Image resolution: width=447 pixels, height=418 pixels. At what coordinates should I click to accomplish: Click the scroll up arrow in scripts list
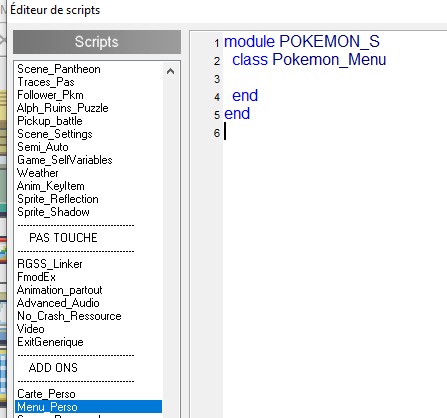170,71
